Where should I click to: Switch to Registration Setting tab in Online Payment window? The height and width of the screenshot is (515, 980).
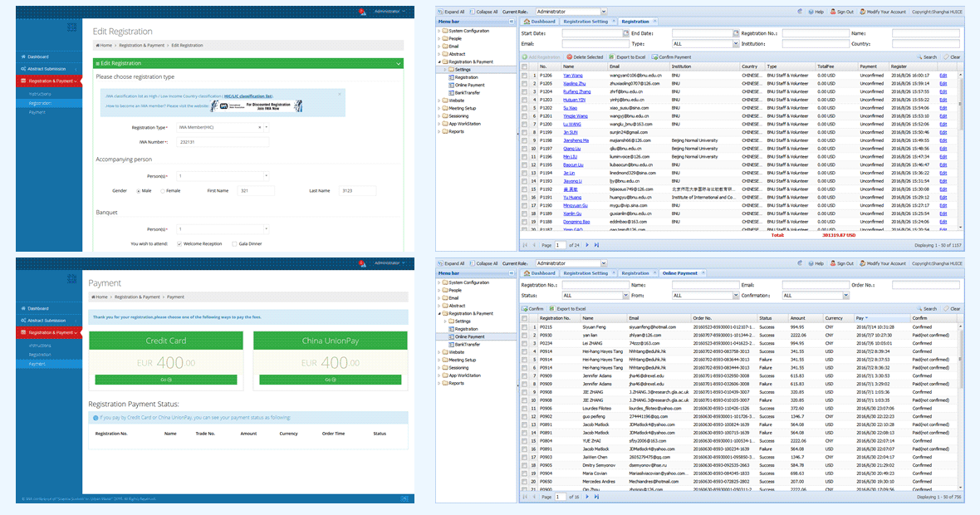coord(586,273)
